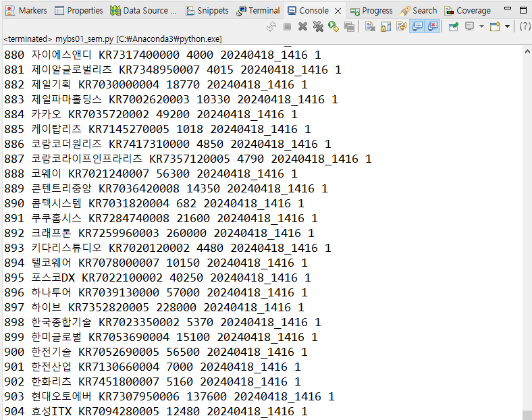Screen dimensions: 532x420
Task: Toggle show console on standard error
Action: [433, 26]
